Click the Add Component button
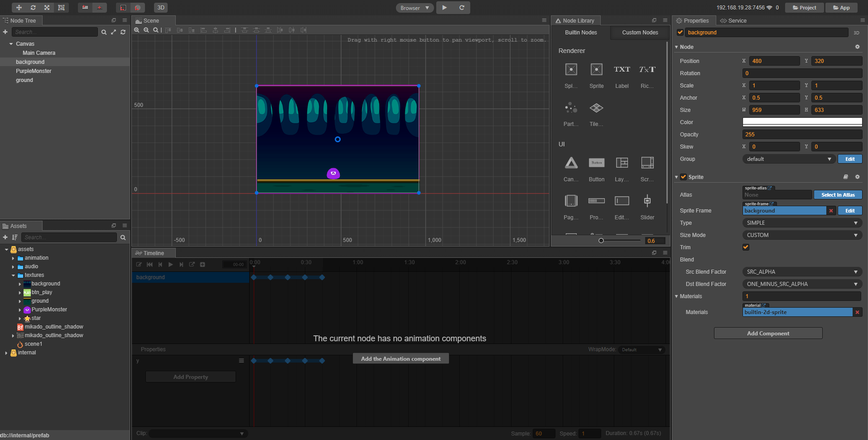Screen dimensions: 868x440 point(768,333)
